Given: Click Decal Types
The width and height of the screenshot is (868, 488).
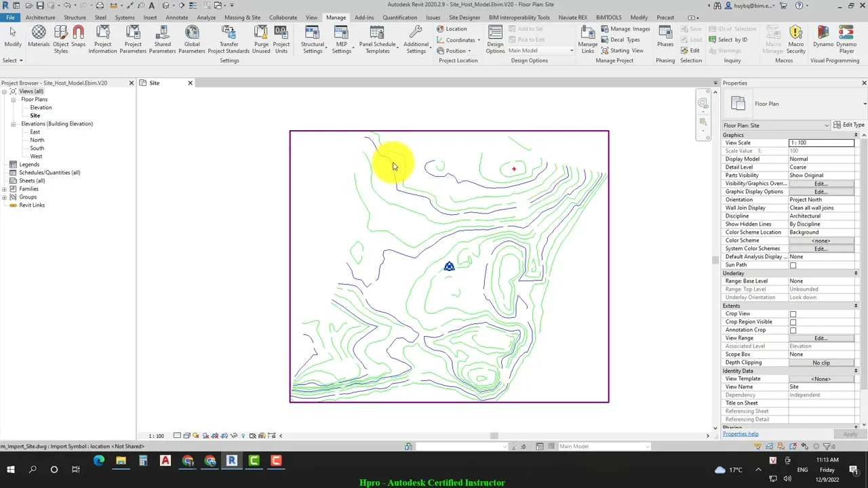Looking at the screenshot, I should (620, 40).
